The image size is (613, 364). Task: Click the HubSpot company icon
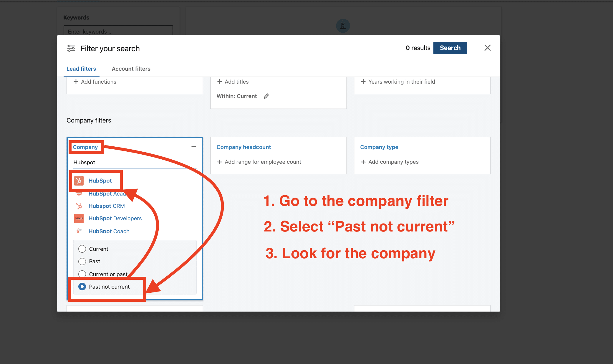[x=79, y=180]
